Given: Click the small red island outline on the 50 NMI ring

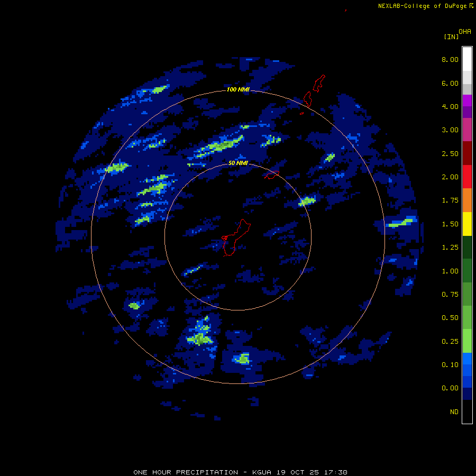Looking at the screenshot, I should point(272,174).
